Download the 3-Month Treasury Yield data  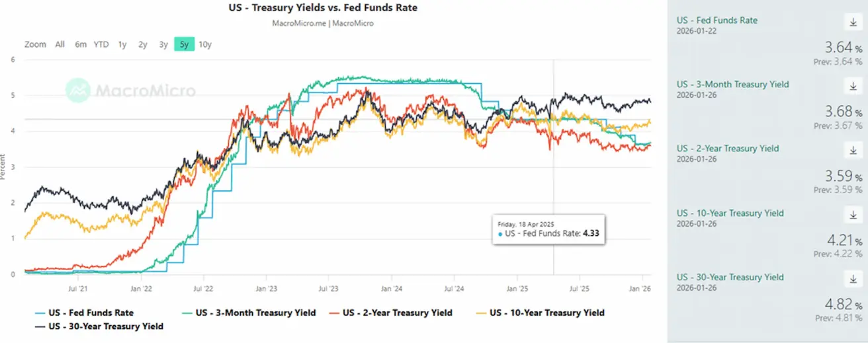pyautogui.click(x=852, y=87)
